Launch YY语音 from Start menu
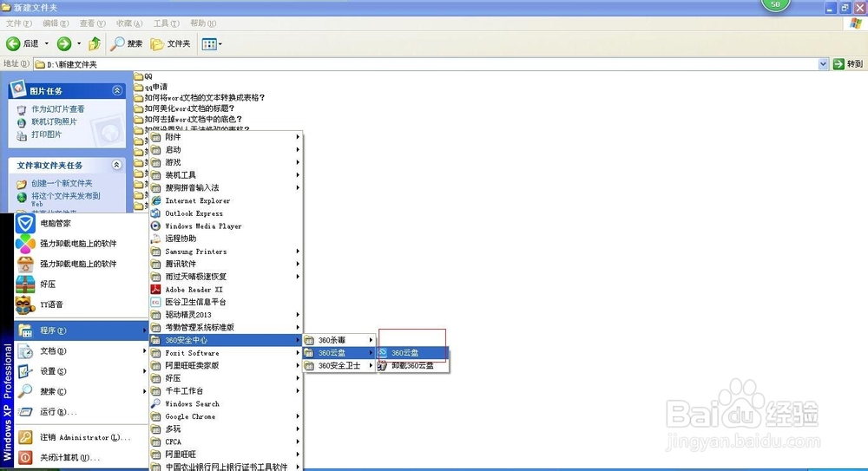Screen dimensions: 868x471 [x=81, y=304]
